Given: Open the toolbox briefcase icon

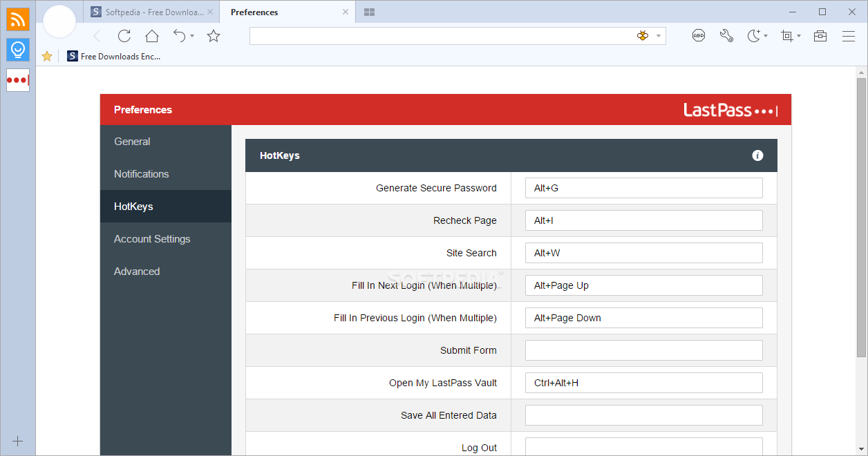Looking at the screenshot, I should pyautogui.click(x=820, y=36).
